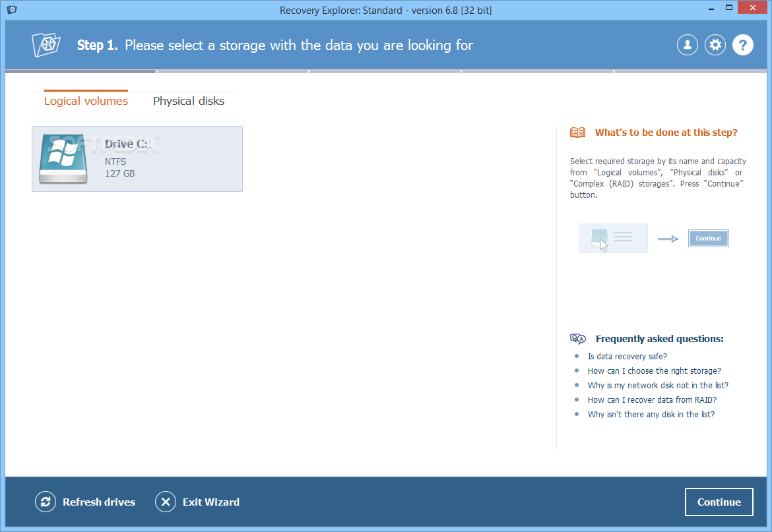Image resolution: width=772 pixels, height=532 pixels.
Task: Click the app icon in the title bar
Action: (12, 9)
